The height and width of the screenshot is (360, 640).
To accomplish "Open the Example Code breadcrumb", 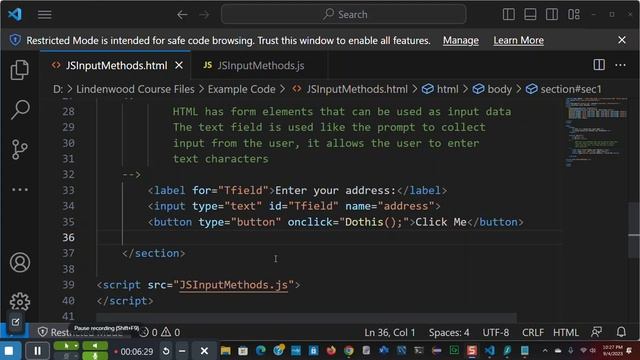I will (x=242, y=89).
